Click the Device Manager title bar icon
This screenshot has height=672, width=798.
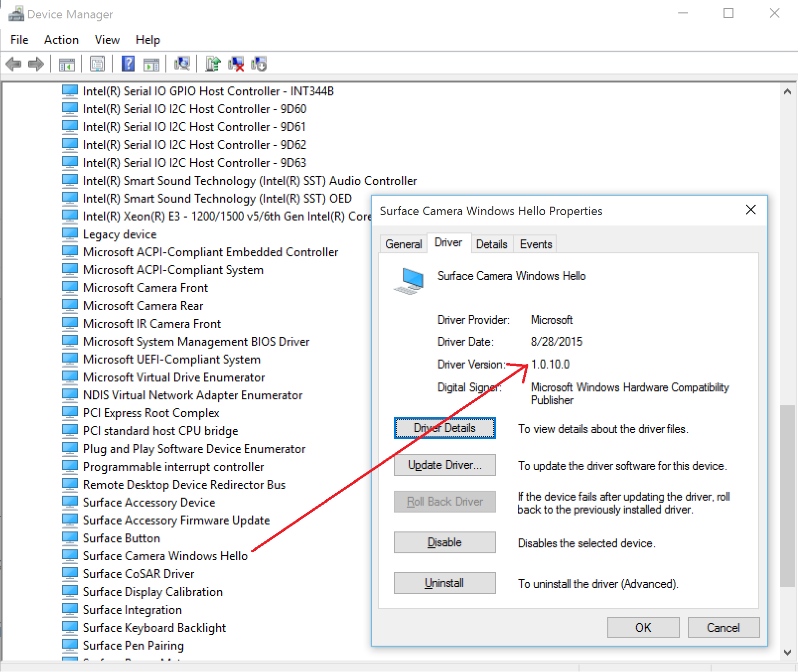pyautogui.click(x=16, y=14)
